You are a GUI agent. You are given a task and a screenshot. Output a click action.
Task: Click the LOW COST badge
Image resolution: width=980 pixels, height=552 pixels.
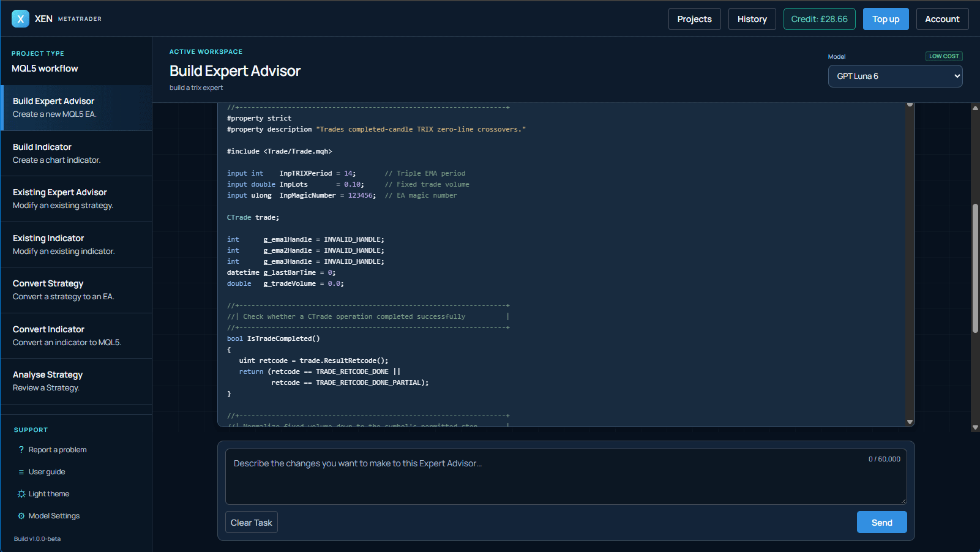click(944, 56)
